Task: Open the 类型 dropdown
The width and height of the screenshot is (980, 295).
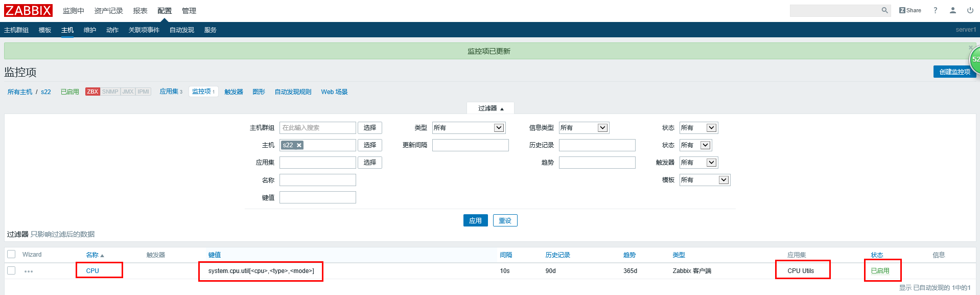Action: click(469, 128)
